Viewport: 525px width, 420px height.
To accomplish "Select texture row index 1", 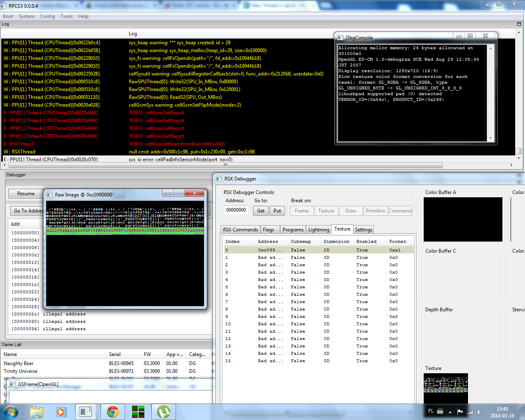I will (x=319, y=258).
